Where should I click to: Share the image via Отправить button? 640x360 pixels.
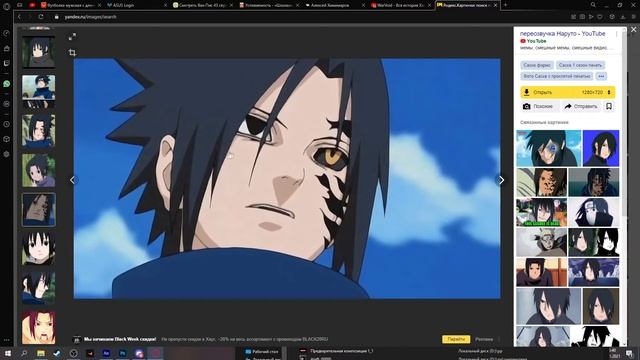coord(581,106)
